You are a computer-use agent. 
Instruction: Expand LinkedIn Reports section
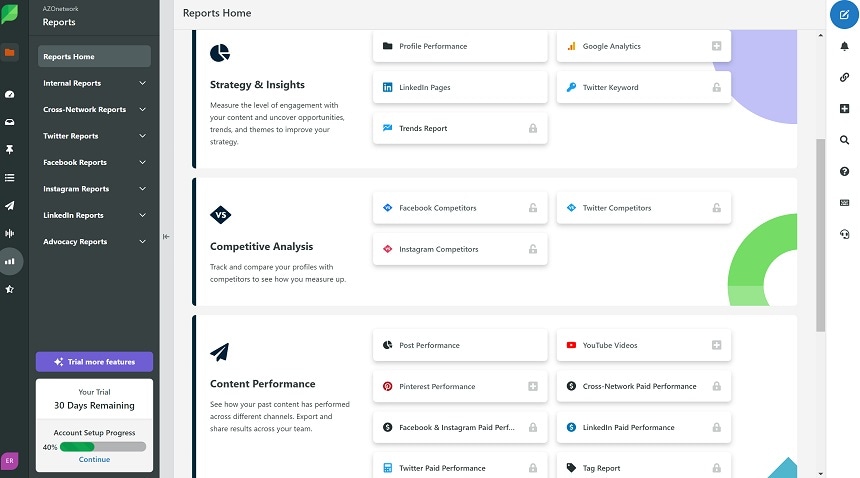point(94,215)
